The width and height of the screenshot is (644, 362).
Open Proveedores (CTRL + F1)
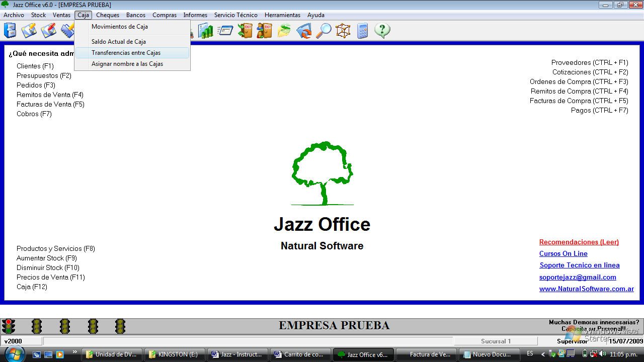pos(590,62)
